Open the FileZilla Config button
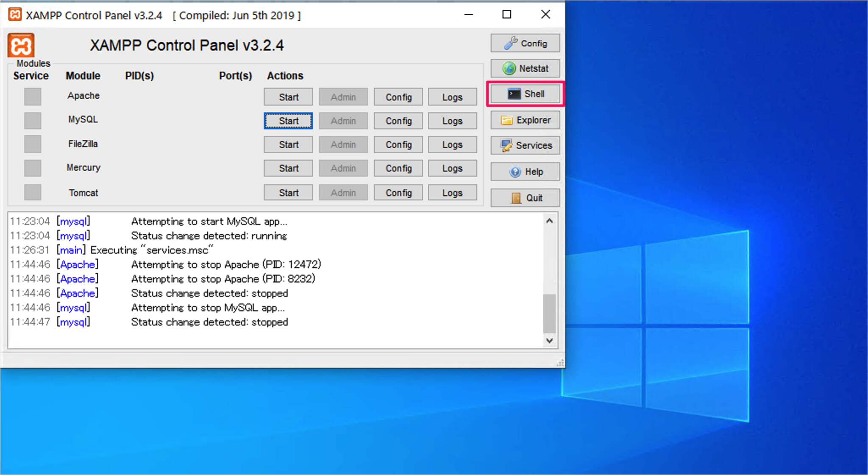The width and height of the screenshot is (868, 475). coord(398,145)
